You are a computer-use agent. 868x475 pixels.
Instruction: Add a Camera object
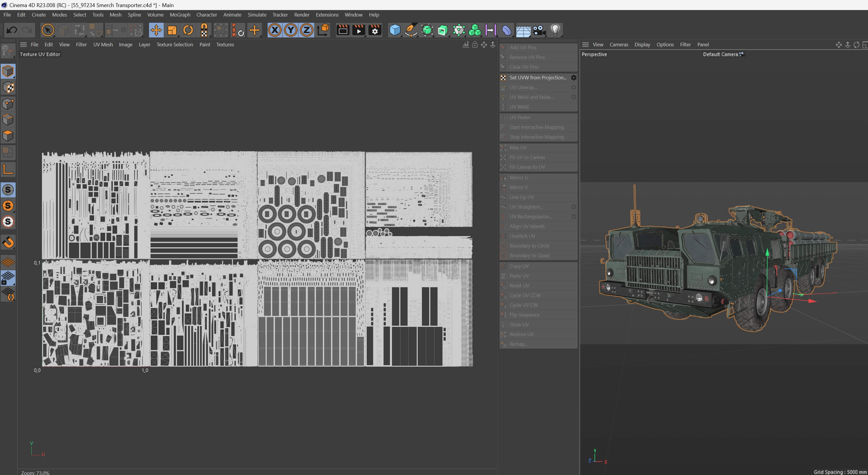coord(539,30)
